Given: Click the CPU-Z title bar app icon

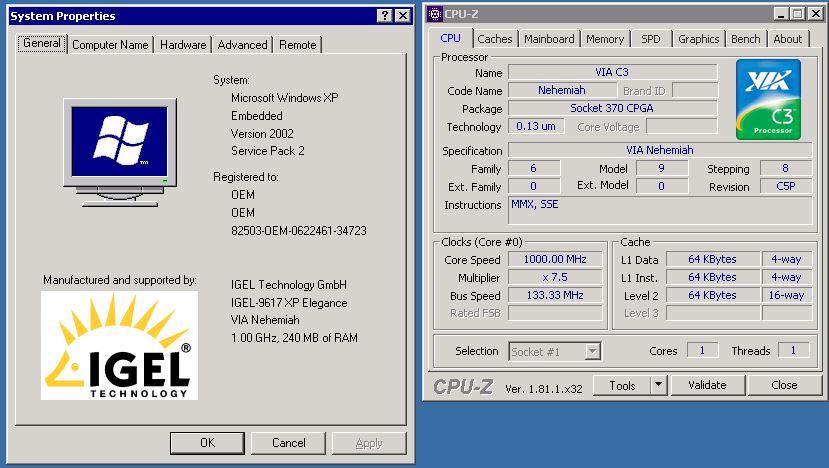Looking at the screenshot, I should [x=435, y=14].
